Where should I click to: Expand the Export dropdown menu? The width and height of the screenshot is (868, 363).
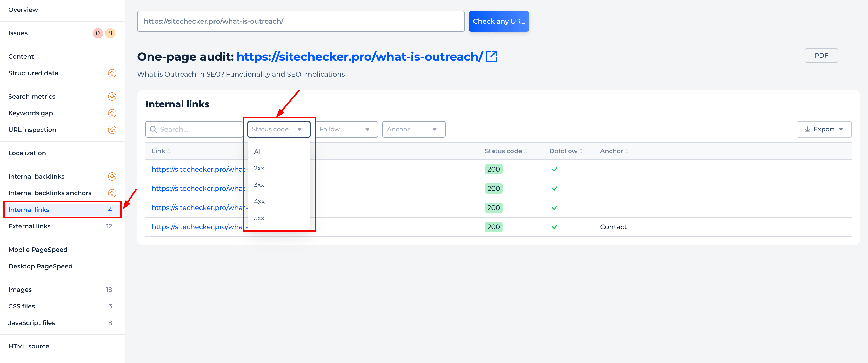[824, 129]
